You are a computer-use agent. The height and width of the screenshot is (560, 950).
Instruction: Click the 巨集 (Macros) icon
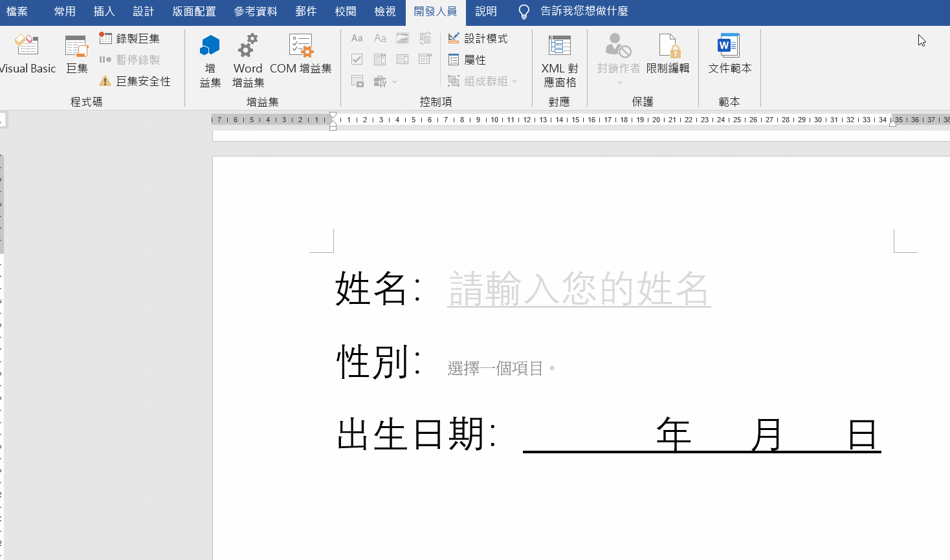(76, 54)
